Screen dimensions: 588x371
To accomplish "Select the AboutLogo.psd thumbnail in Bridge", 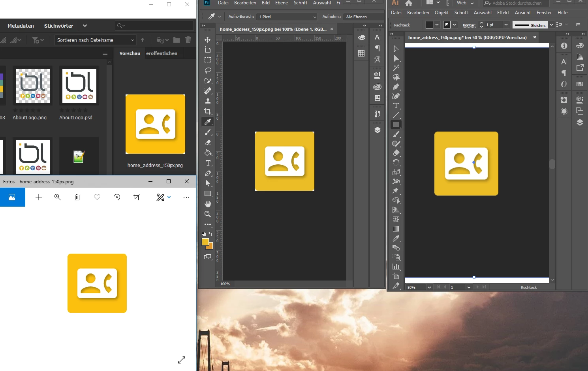I will (x=79, y=86).
